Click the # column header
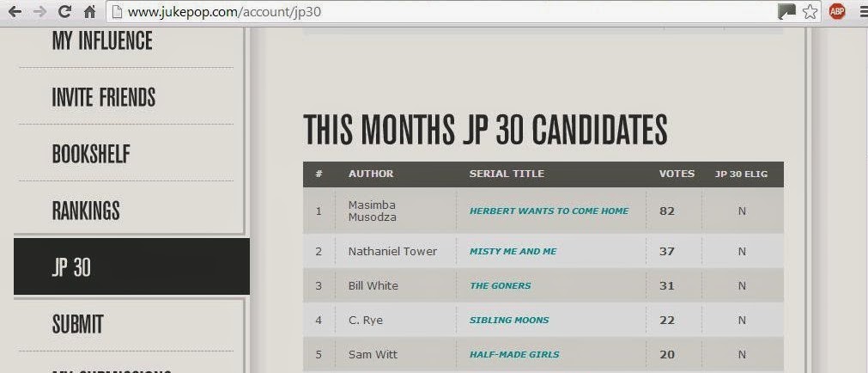The width and height of the screenshot is (868, 373). (319, 174)
